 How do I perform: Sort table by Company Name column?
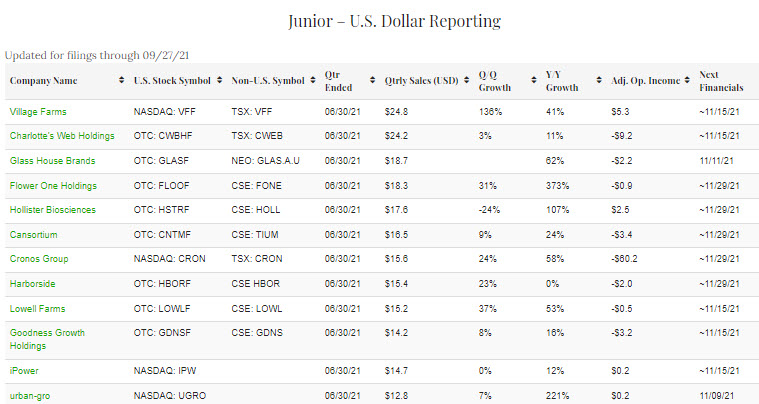[x=45, y=81]
